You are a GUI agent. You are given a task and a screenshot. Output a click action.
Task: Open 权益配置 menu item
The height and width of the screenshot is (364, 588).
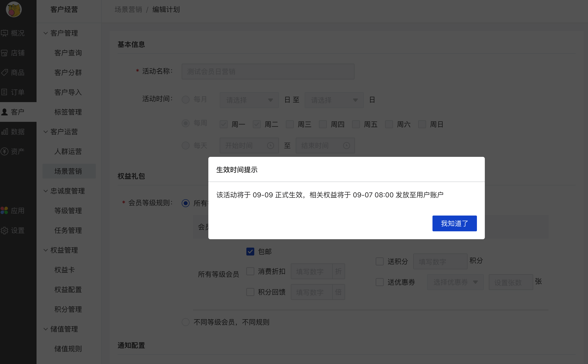(x=68, y=290)
